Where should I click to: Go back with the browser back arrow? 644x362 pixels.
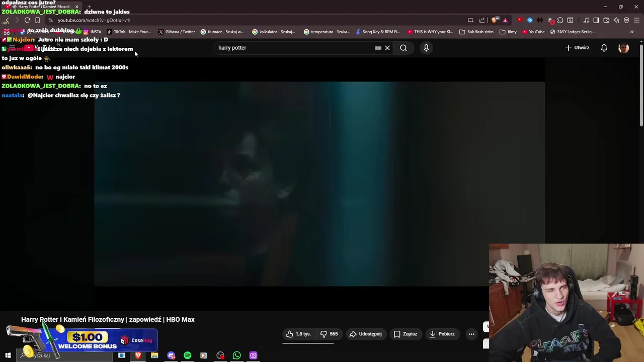[x=7, y=20]
